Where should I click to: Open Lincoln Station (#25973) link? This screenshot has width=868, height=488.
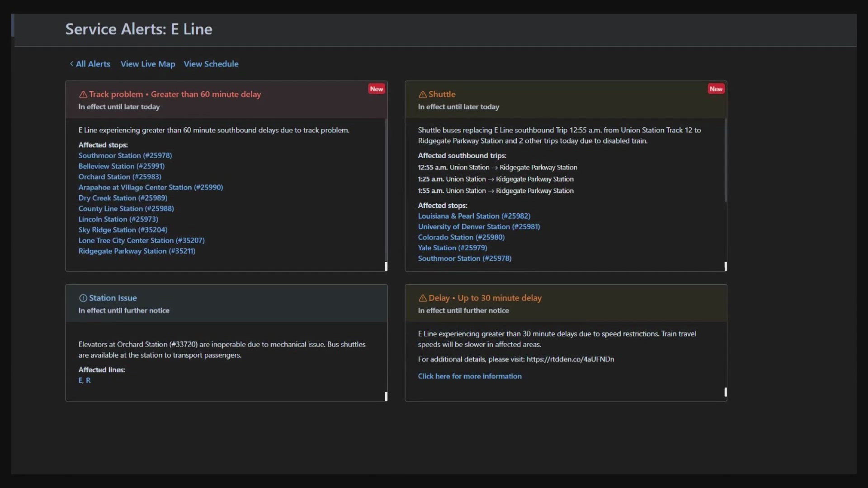coord(118,219)
